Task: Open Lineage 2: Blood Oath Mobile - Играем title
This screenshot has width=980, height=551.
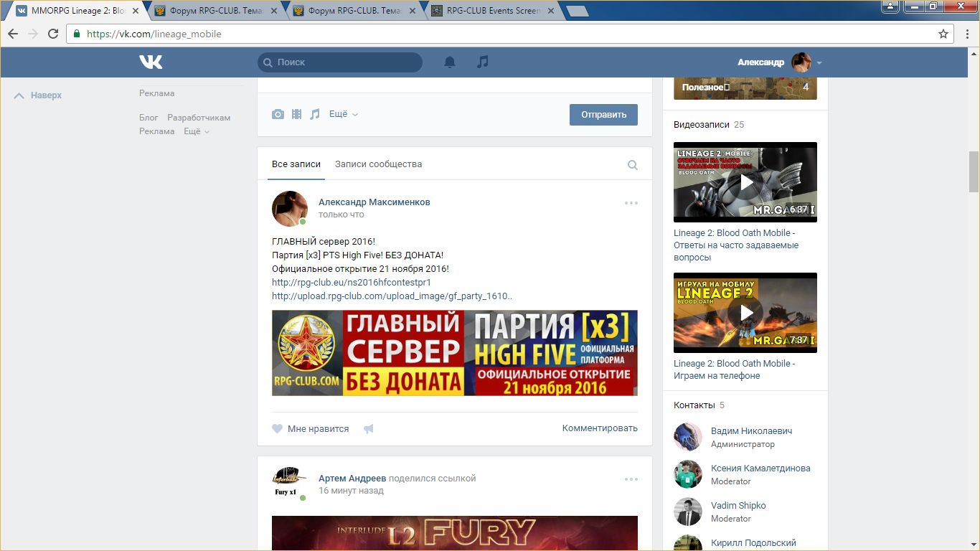Action: 735,369
